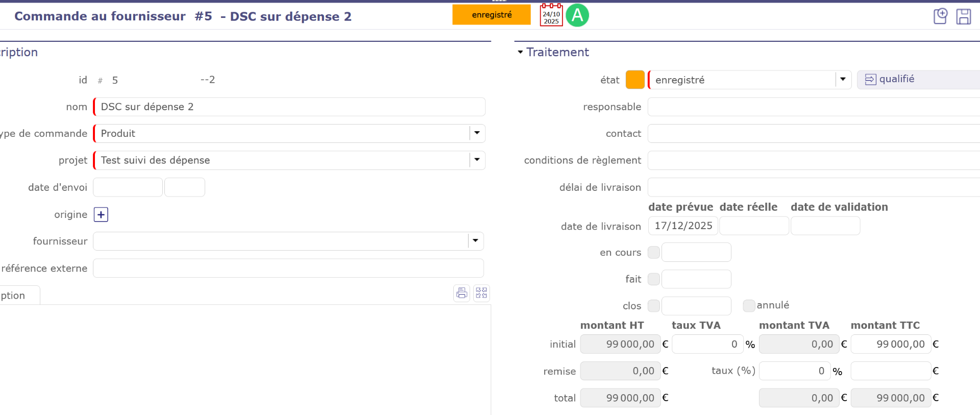Collapse the Traitement section
The width and height of the screenshot is (980, 415).
520,52
